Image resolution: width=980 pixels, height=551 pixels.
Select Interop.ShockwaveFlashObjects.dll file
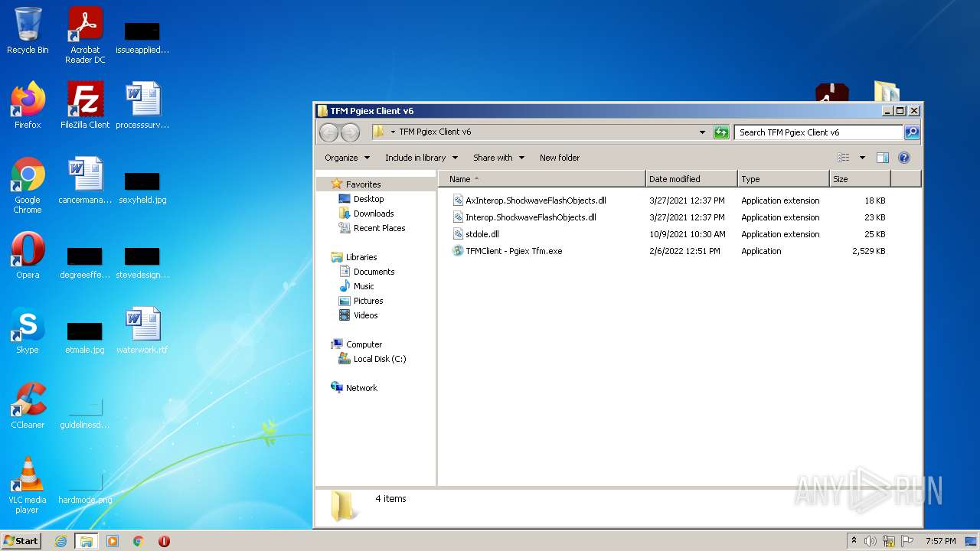point(531,217)
